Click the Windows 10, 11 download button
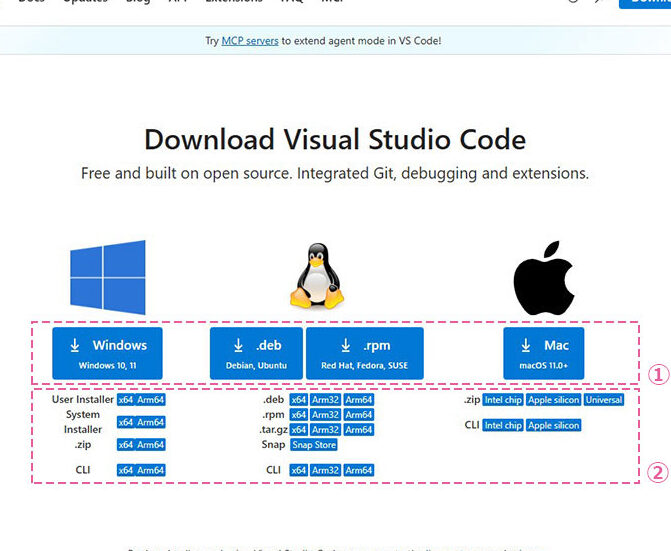The height and width of the screenshot is (551, 671). pos(107,353)
